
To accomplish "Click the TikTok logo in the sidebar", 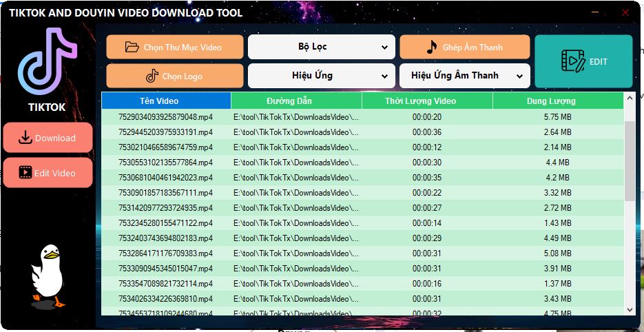I will (47, 62).
